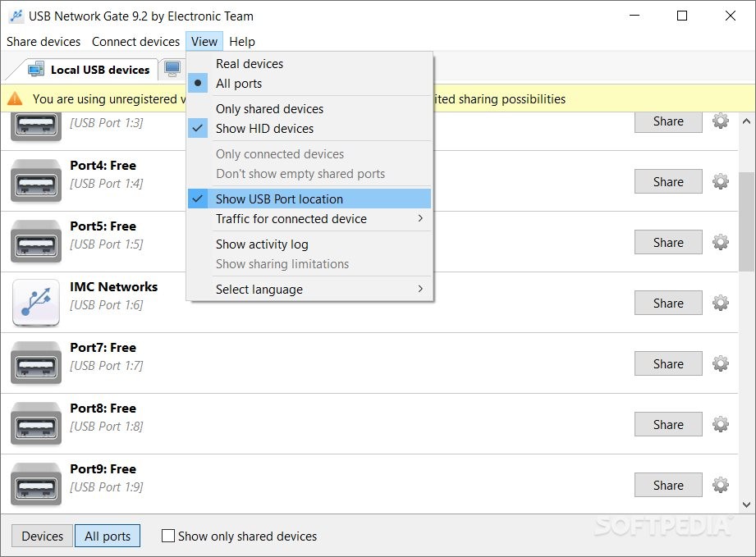The image size is (756, 557).
Task: Open the Share devices menu
Action: pyautogui.click(x=44, y=42)
